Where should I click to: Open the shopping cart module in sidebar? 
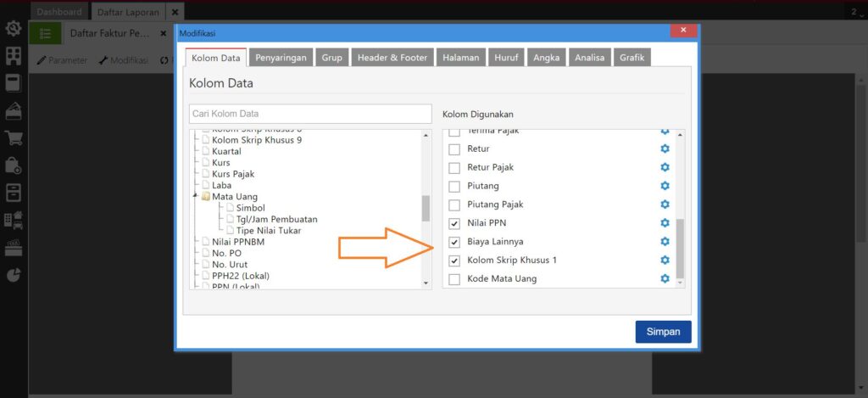13,138
